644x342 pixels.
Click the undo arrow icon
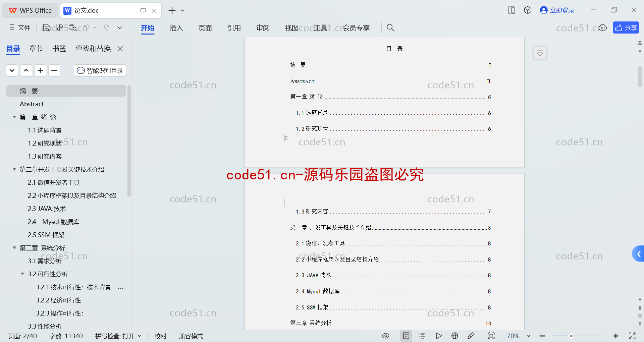coord(87,28)
